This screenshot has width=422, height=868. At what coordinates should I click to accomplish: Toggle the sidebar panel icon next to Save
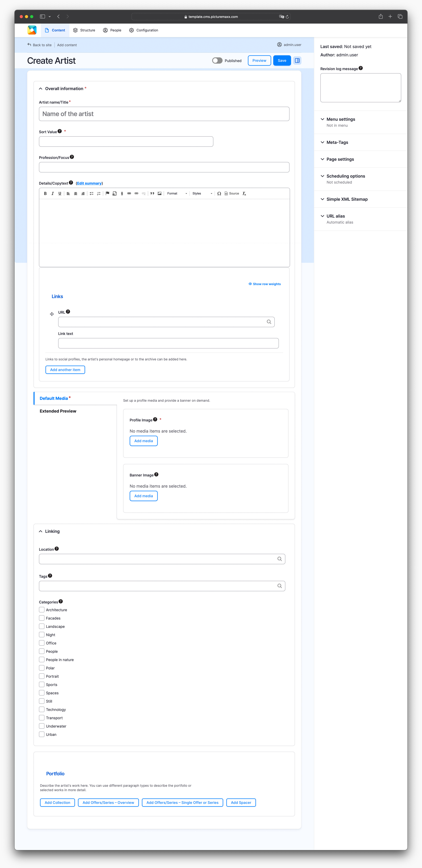coord(297,61)
